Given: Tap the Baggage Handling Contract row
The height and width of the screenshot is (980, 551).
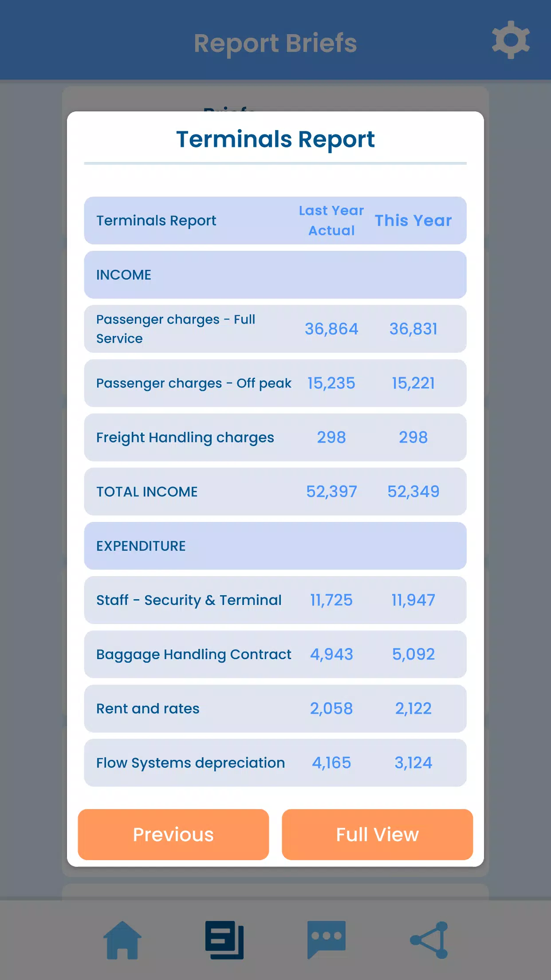Looking at the screenshot, I should click(275, 654).
